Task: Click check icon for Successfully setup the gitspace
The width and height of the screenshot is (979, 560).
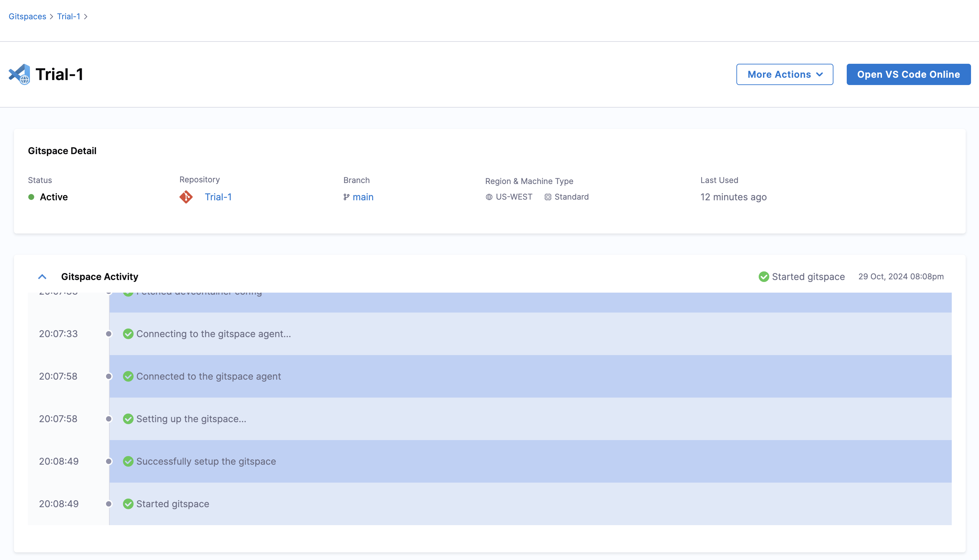Action: 128,461
